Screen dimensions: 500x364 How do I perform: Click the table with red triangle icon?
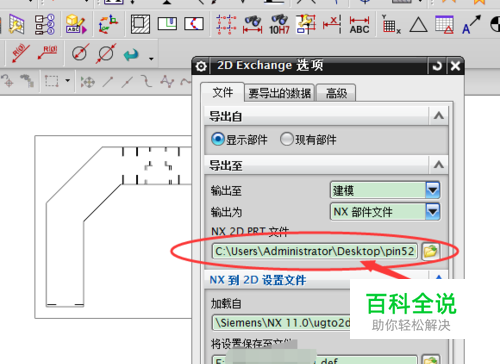[x=444, y=24]
